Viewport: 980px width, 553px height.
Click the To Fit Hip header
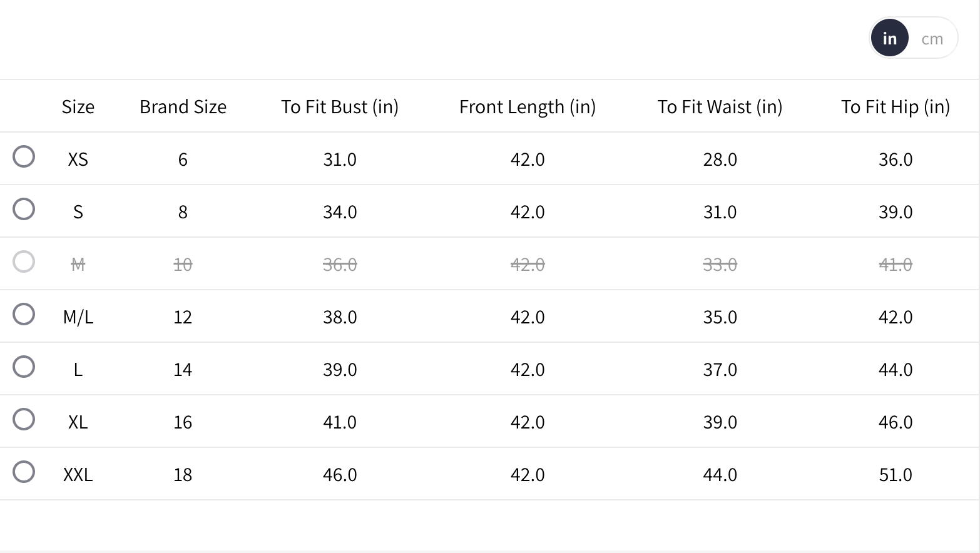pos(896,107)
